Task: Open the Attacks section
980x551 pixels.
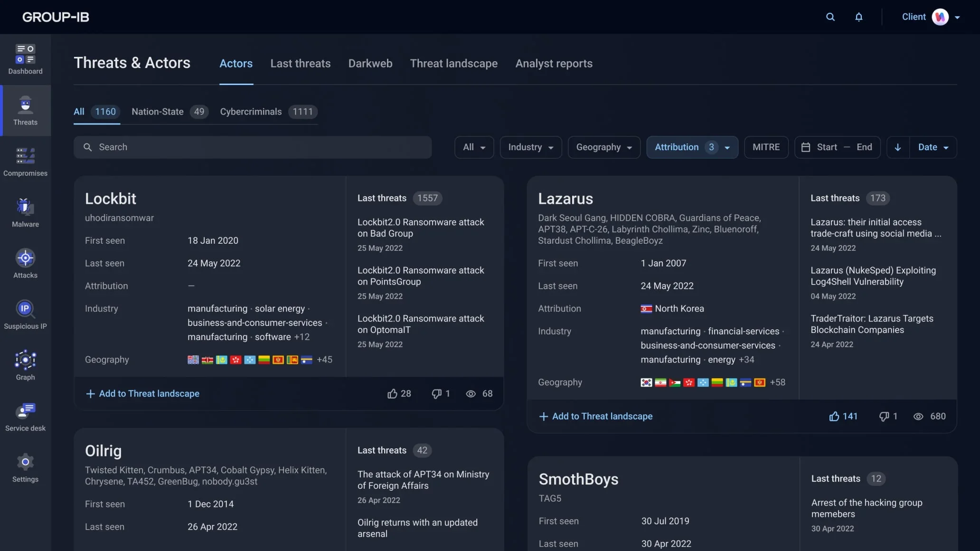Action: tap(25, 264)
